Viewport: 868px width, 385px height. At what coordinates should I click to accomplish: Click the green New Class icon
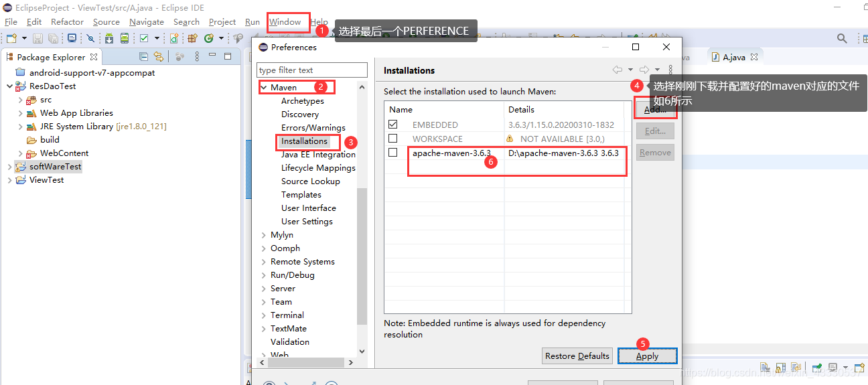tap(209, 39)
